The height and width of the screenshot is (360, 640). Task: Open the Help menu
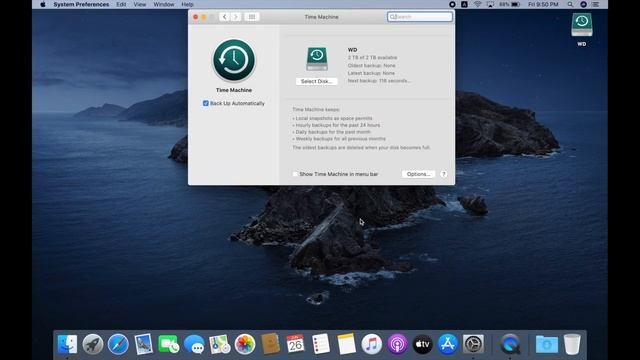point(187,4)
